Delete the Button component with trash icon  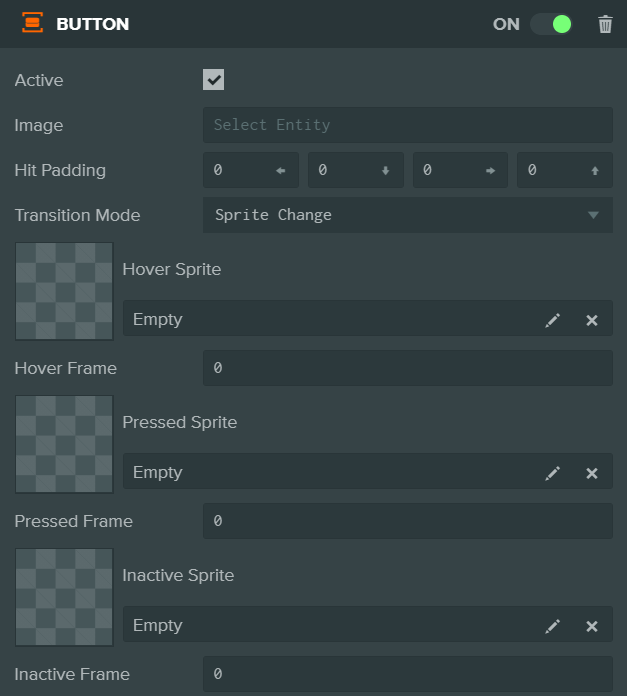605,24
